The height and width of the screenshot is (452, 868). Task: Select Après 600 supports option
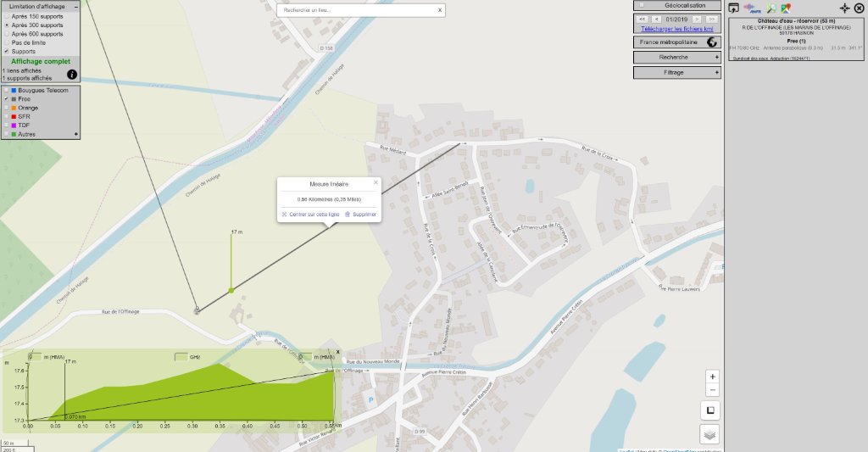[7, 34]
